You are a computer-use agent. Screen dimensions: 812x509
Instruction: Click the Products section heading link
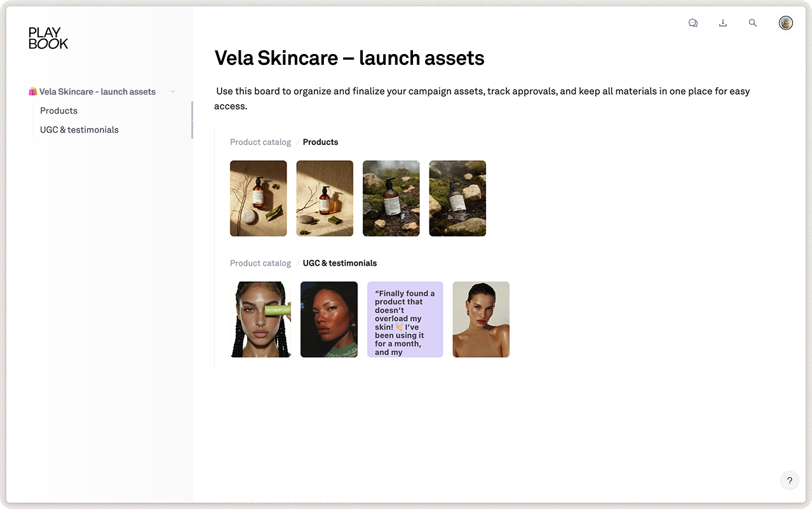[320, 142]
